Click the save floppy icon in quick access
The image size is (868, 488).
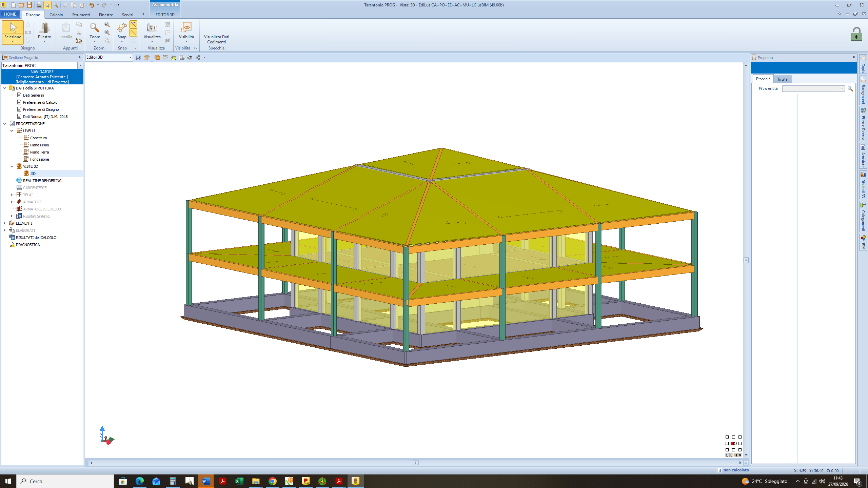pos(29,5)
